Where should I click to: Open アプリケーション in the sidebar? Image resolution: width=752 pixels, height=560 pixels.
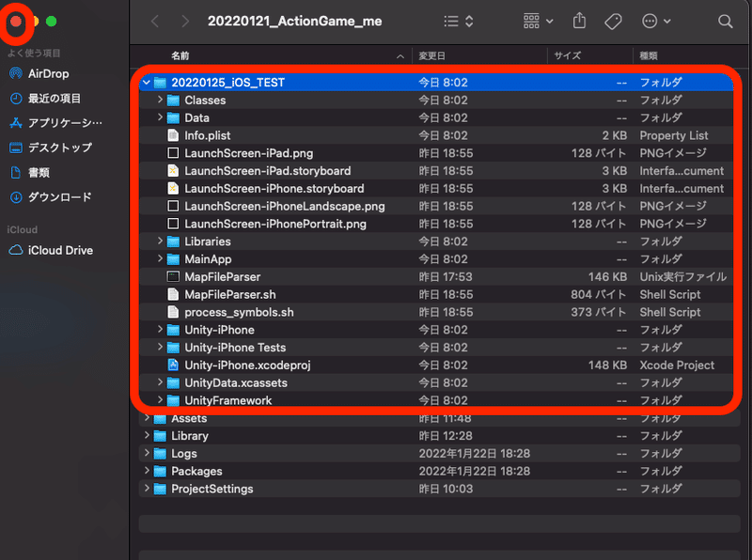pos(55,123)
